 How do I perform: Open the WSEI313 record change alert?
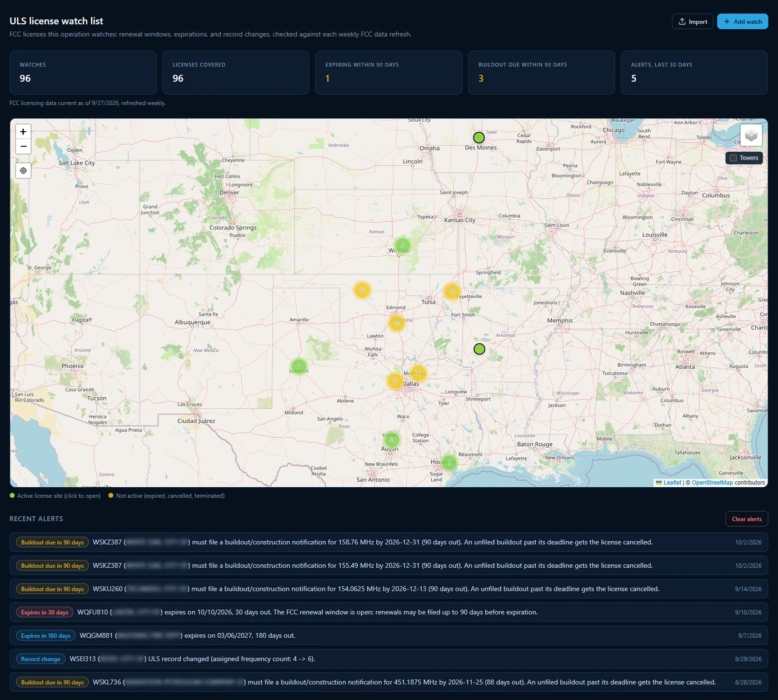[389, 659]
